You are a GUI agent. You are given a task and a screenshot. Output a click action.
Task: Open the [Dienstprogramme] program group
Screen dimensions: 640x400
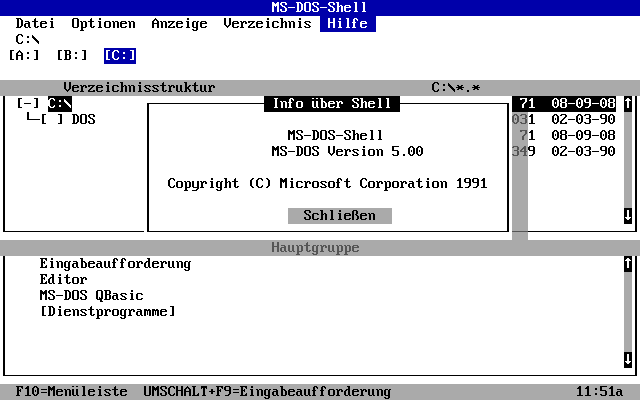tap(107, 312)
